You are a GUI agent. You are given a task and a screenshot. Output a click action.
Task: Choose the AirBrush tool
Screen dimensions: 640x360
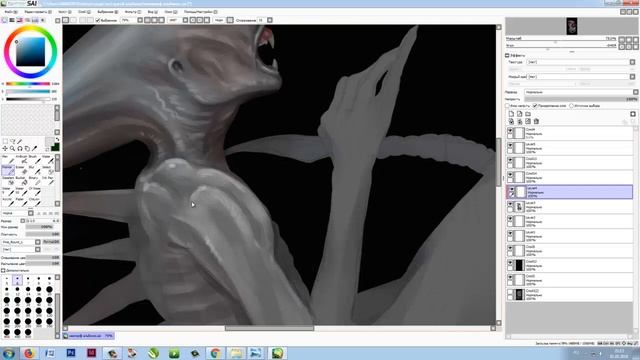21,159
